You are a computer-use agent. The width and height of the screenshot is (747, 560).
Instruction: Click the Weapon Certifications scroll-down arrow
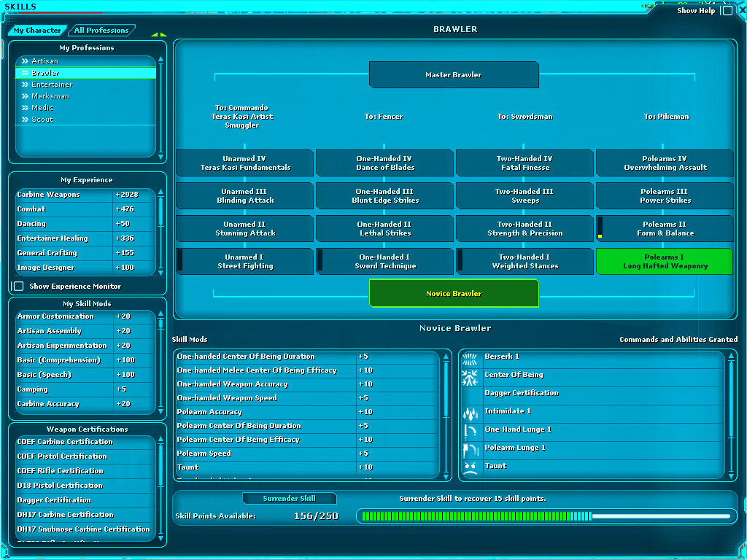160,538
